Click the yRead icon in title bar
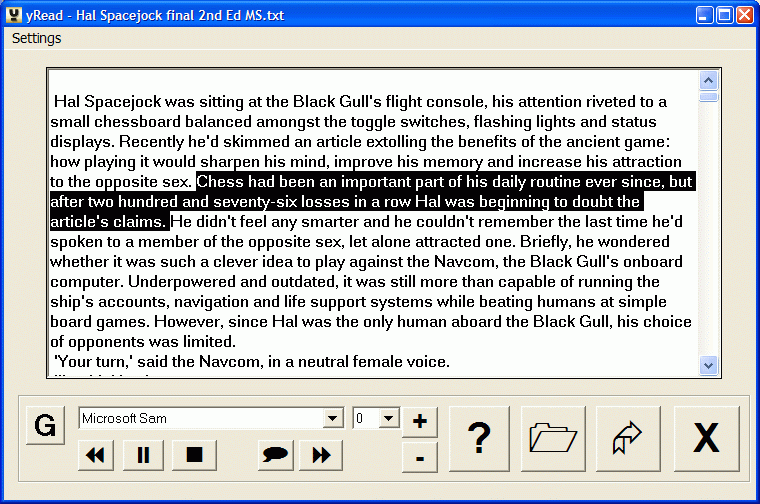The width and height of the screenshot is (760, 504). (x=13, y=14)
